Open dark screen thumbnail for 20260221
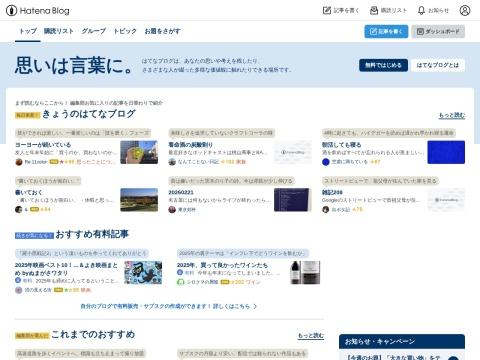Image resolution: width=480 pixels, height=360 pixels. (293, 200)
